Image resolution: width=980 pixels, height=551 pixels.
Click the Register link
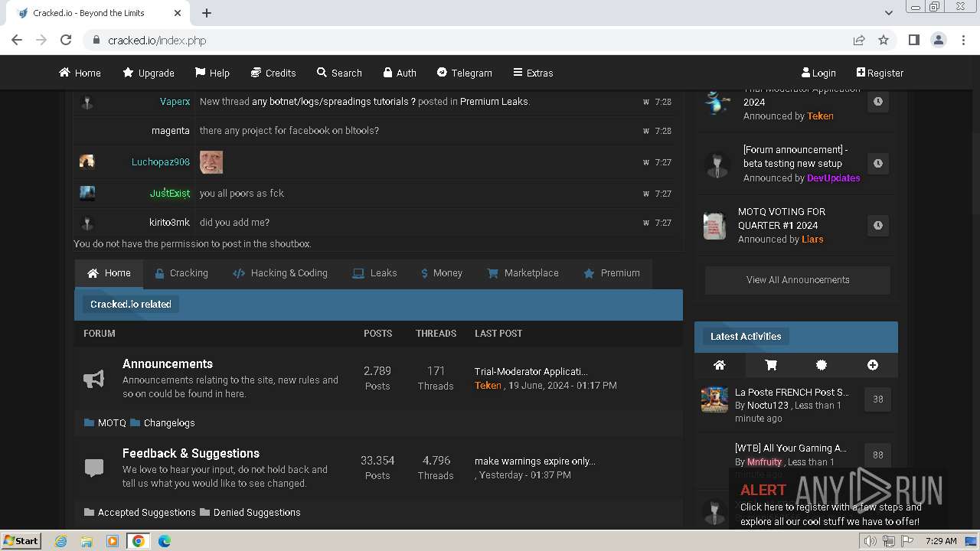click(880, 73)
